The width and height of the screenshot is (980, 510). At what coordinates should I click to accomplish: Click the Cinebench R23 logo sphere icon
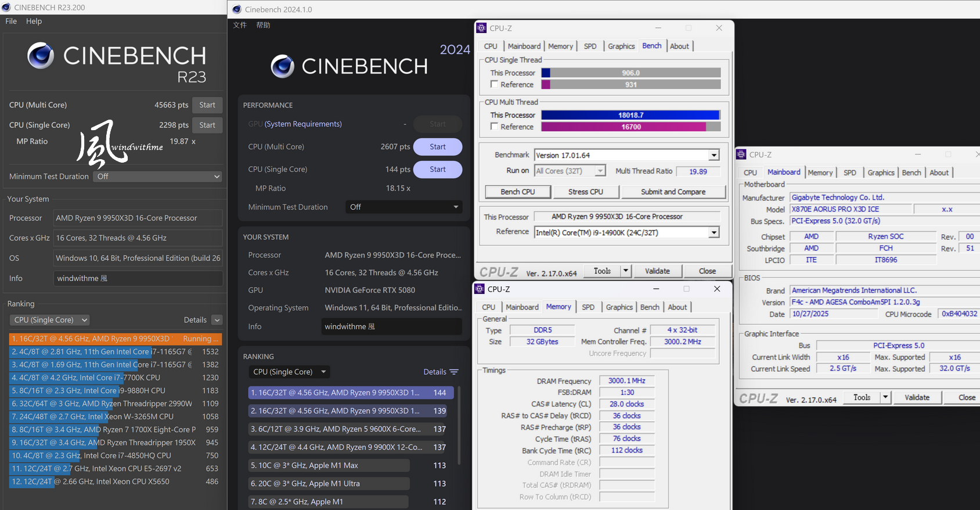click(41, 56)
